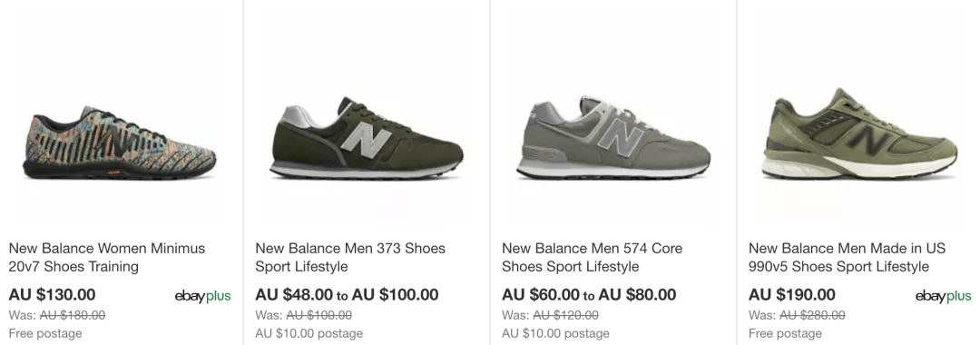The width and height of the screenshot is (980, 345).
Task: Open New Balance Men 373 Shoes title link
Action: (x=350, y=258)
